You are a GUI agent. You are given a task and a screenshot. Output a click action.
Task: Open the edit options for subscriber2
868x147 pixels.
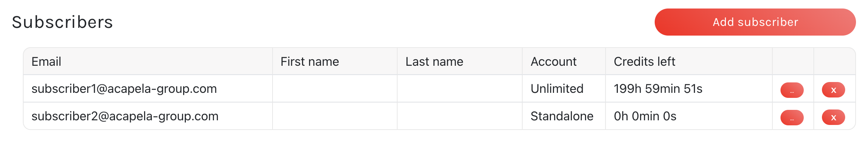pos(792,118)
